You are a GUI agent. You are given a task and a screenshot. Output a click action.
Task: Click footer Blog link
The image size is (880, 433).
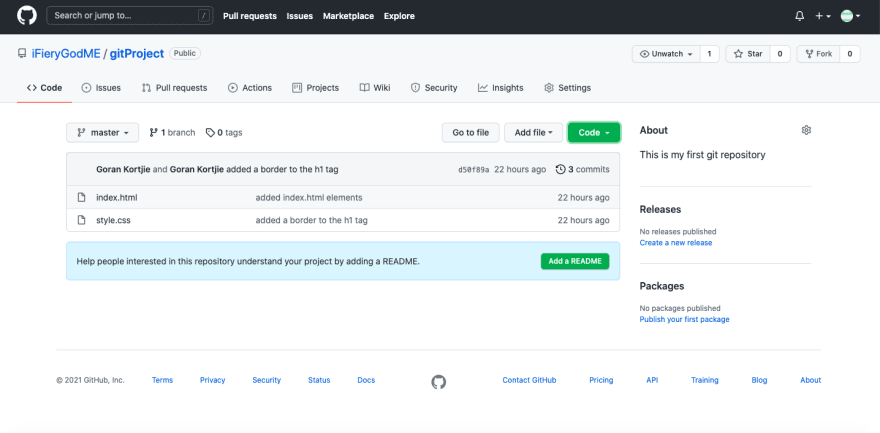point(759,380)
